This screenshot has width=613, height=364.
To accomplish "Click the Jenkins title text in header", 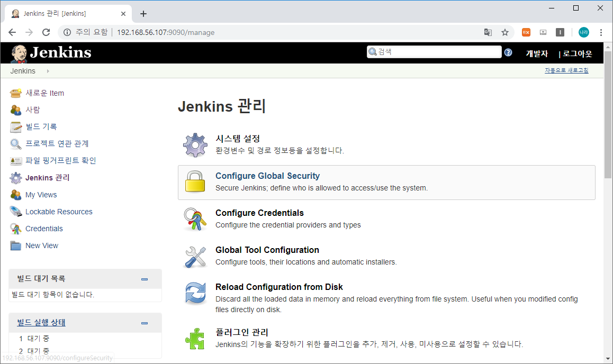I will pyautogui.click(x=60, y=53).
